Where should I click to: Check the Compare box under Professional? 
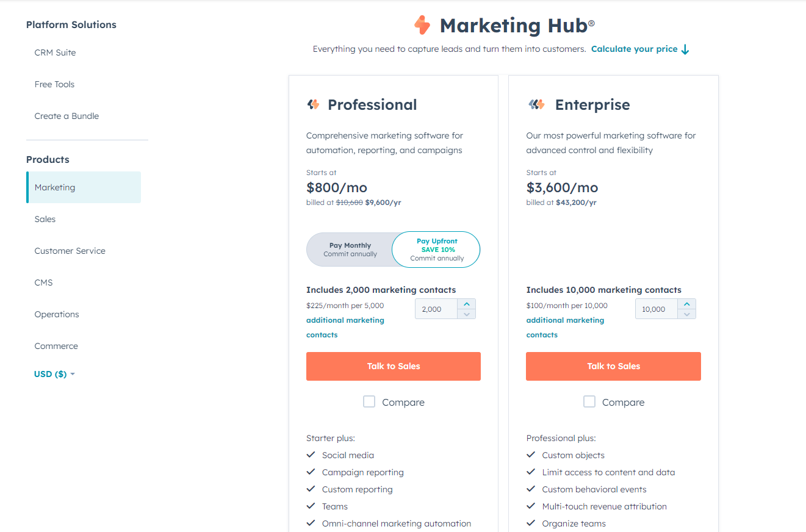[369, 401]
